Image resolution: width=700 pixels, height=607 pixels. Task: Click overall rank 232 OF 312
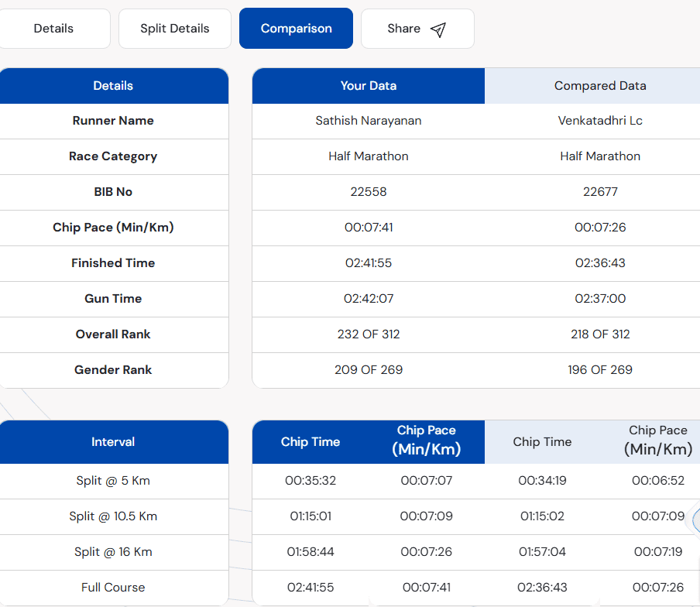point(369,334)
